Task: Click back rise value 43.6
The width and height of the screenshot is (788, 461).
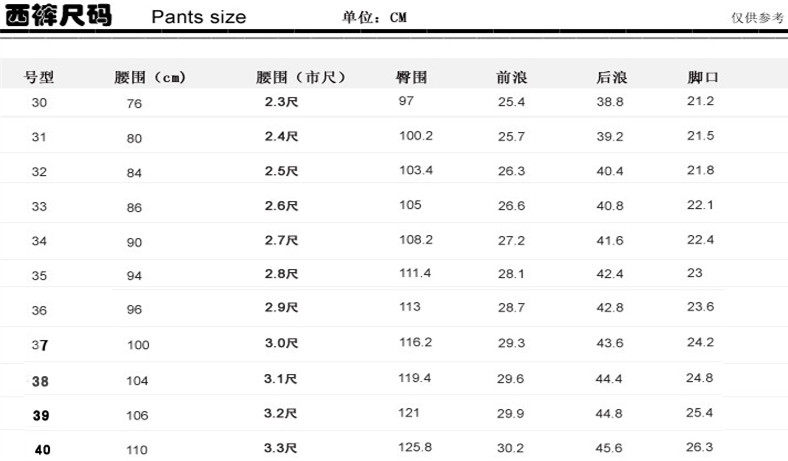Action: click(x=610, y=343)
